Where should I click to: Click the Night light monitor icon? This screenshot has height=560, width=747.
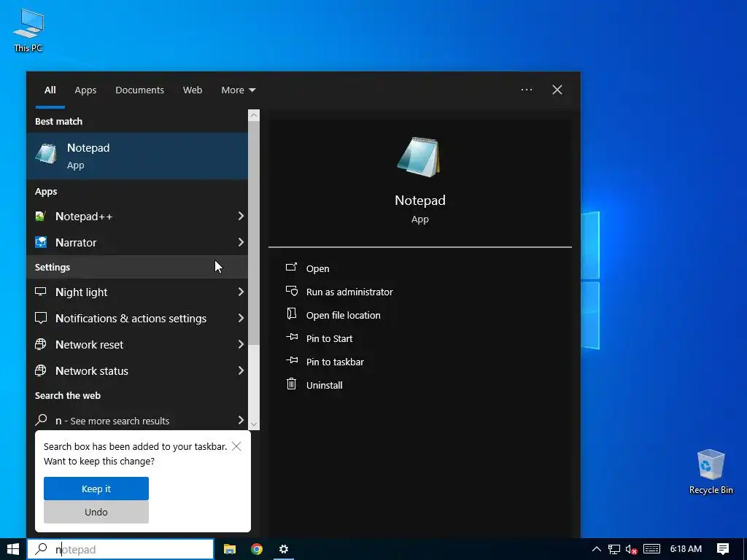41,292
